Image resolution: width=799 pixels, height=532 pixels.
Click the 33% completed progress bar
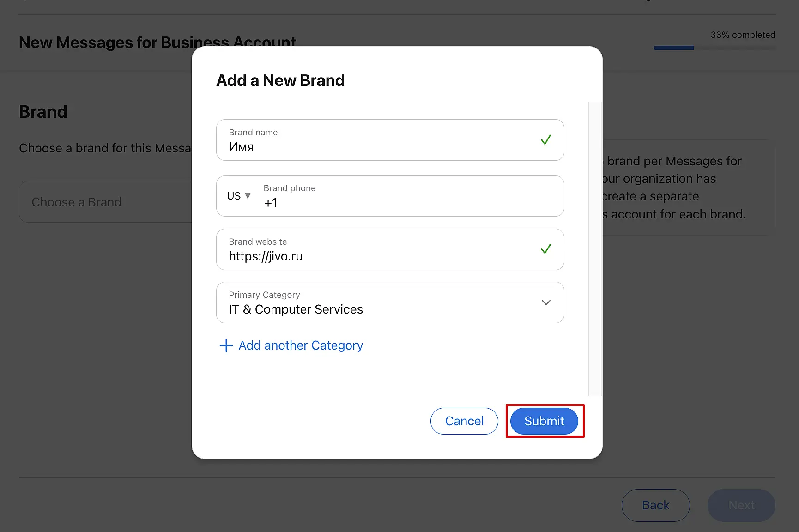pos(714,48)
